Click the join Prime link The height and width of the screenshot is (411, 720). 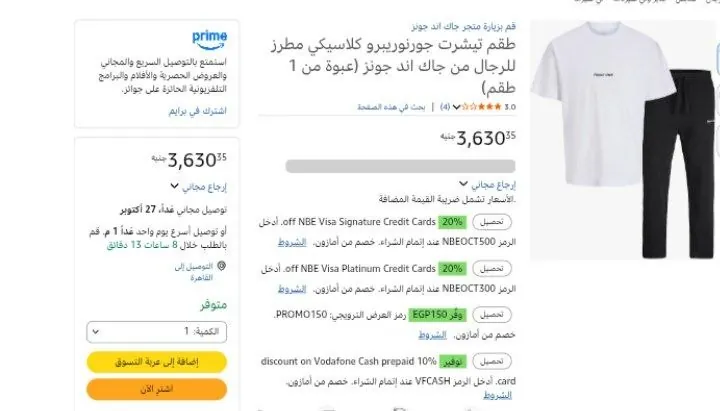(x=197, y=111)
